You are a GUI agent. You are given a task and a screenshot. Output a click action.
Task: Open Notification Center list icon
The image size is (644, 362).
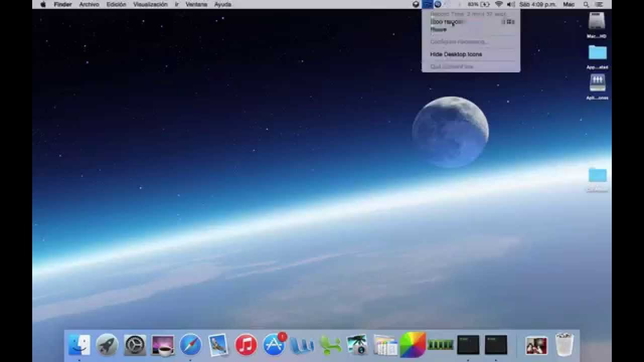(599, 4)
